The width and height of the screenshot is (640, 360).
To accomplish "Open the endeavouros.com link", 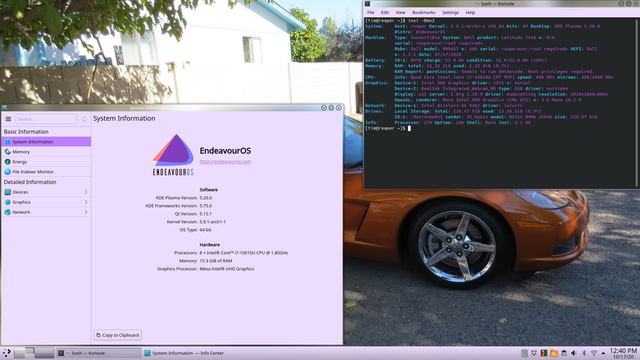I will (x=225, y=162).
